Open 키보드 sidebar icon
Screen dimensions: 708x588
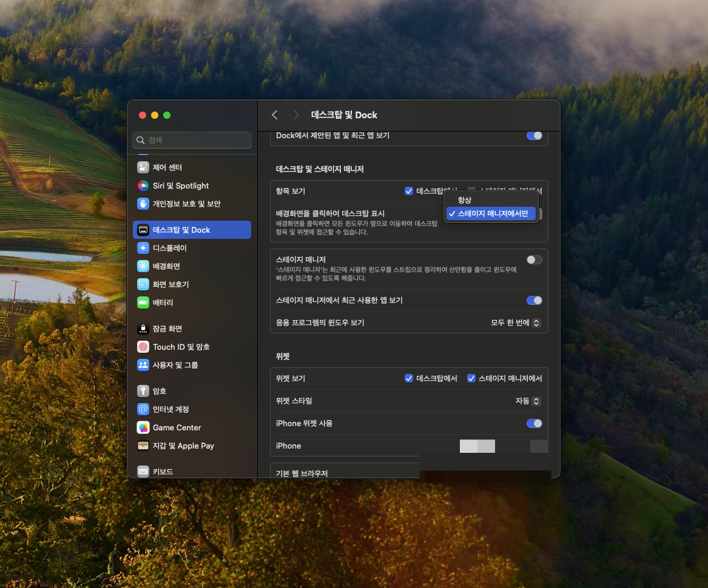143,472
